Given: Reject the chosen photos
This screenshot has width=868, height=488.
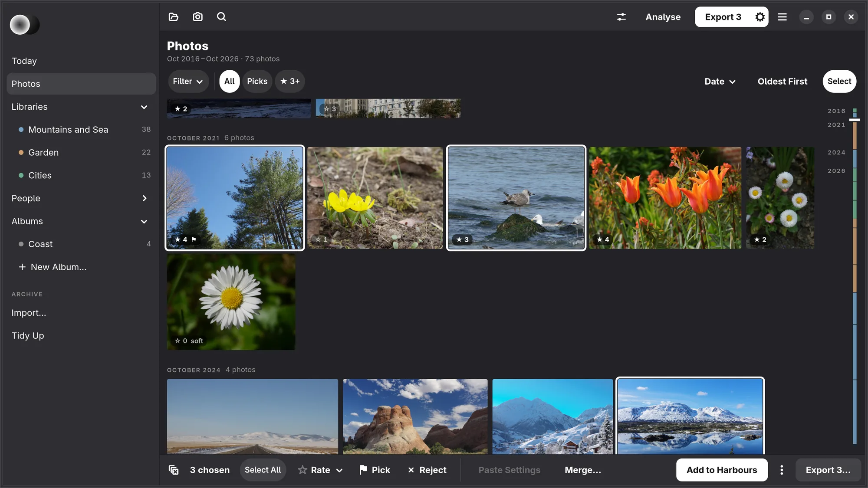Looking at the screenshot, I should [427, 470].
